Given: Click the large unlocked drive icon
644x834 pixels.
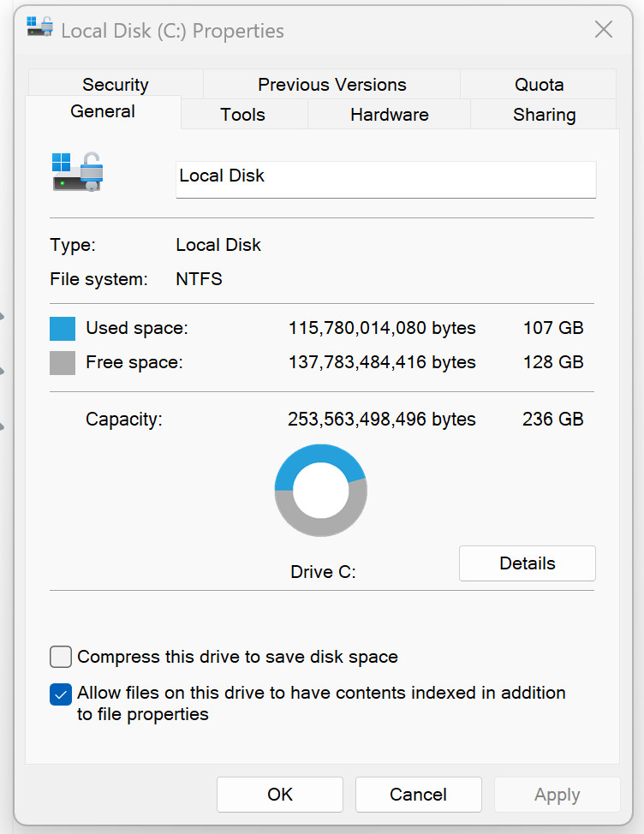Looking at the screenshot, I should pos(78,172).
